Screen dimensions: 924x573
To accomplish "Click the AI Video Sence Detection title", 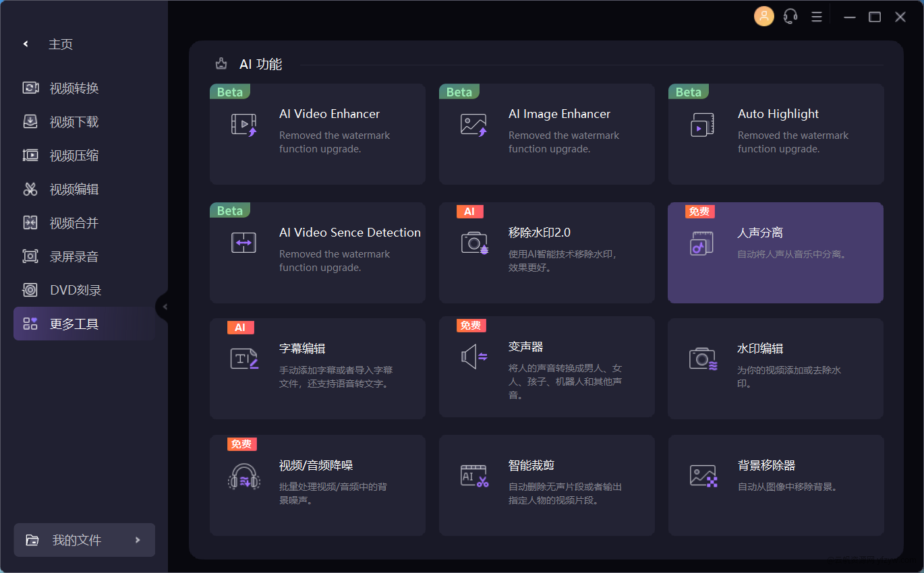I will coord(350,233).
